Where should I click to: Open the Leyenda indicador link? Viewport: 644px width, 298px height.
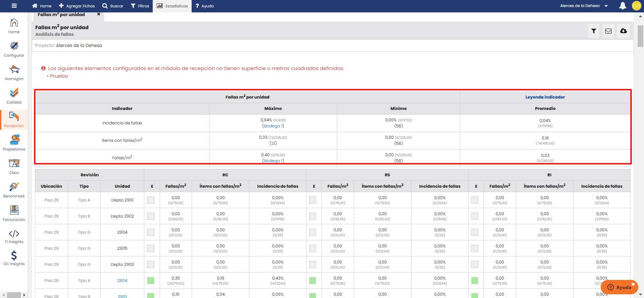(x=545, y=97)
